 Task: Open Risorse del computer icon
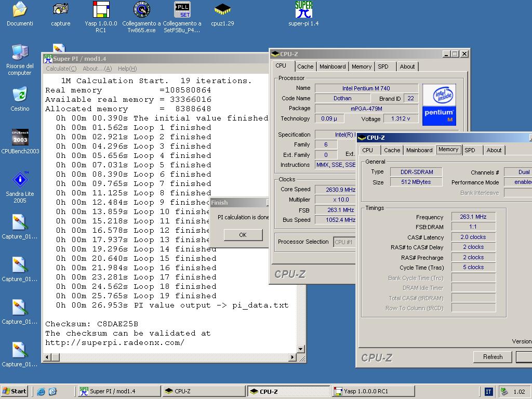click(x=20, y=60)
